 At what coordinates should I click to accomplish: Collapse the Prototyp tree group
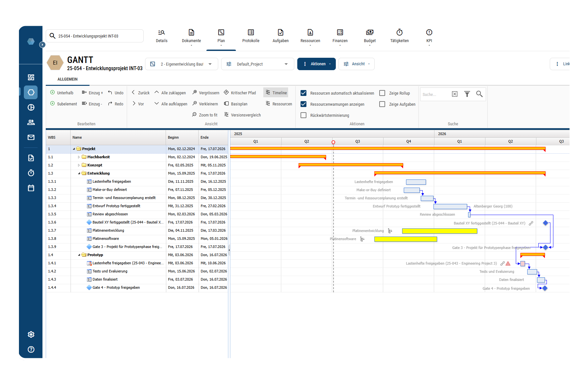click(79, 255)
